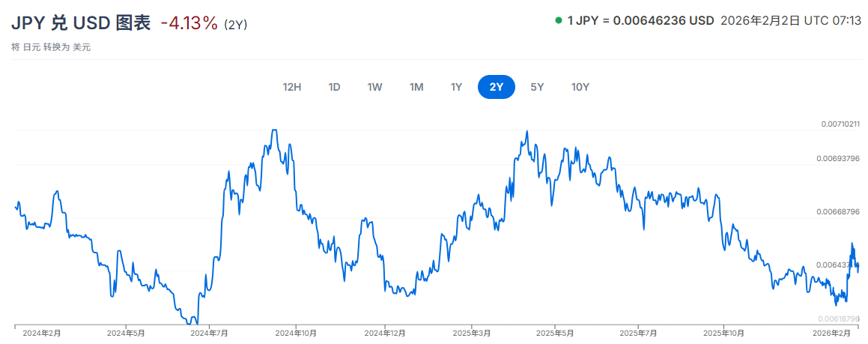The height and width of the screenshot is (344, 868).
Task: Click the active 2Y range button
Action: pyautogui.click(x=497, y=87)
